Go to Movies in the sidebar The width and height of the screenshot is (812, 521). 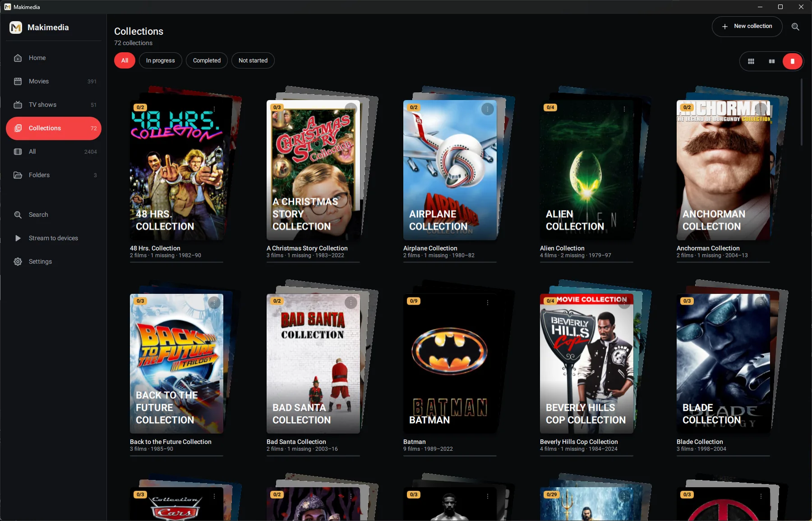pyautogui.click(x=54, y=81)
